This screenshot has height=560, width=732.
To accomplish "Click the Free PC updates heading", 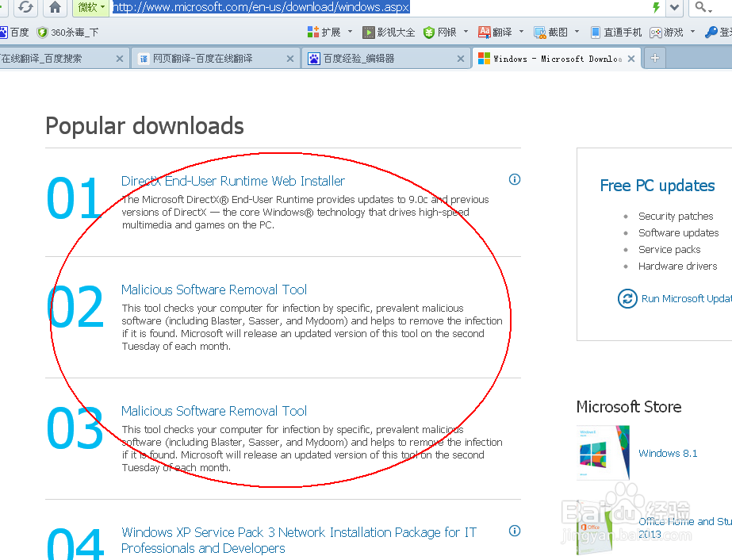I will click(x=657, y=186).
